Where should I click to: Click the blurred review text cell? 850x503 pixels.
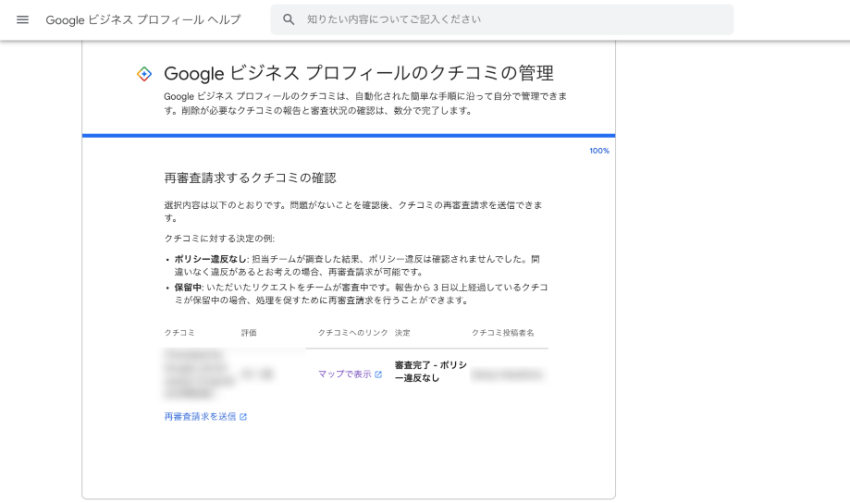199,373
